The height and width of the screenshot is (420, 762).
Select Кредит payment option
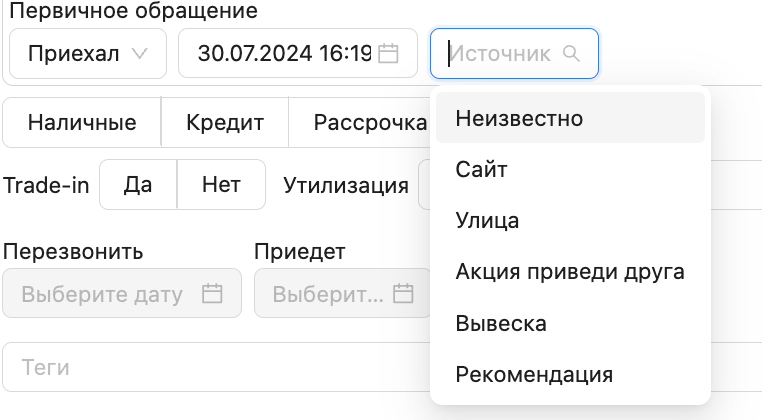(225, 123)
